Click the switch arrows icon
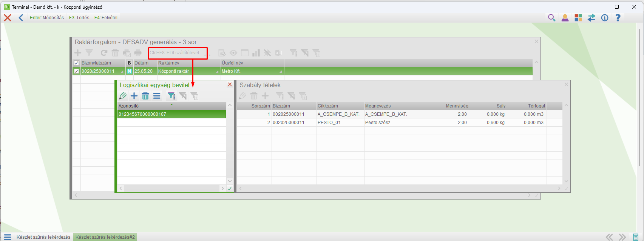Image resolution: width=644 pixels, height=241 pixels. click(591, 18)
